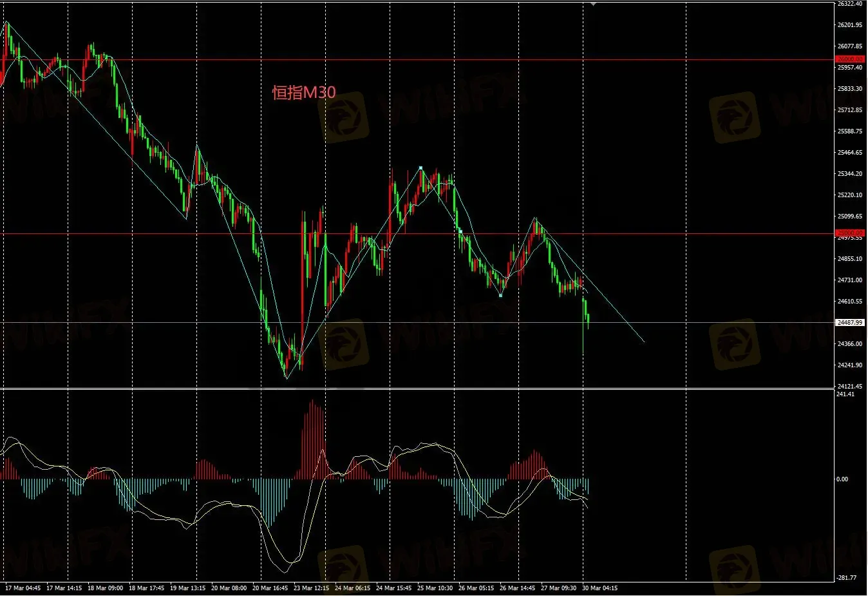
Task: Click time label 19 Mar 13:15
Action: (x=187, y=588)
